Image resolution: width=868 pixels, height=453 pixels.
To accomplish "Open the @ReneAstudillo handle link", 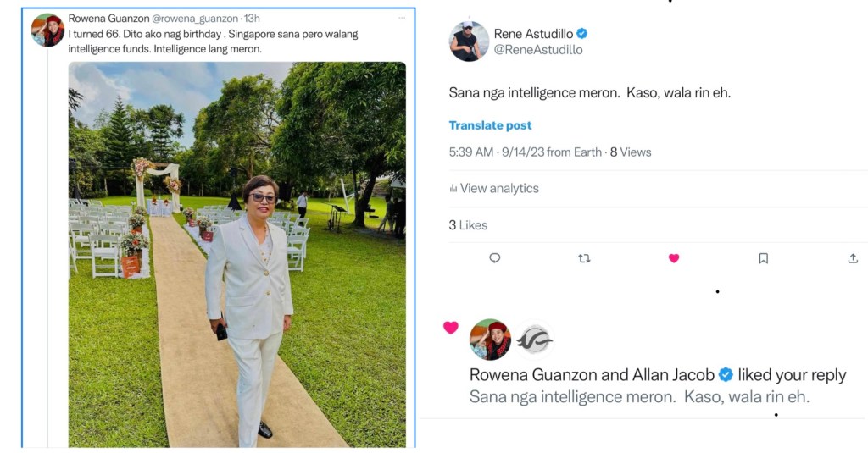I will pos(538,50).
